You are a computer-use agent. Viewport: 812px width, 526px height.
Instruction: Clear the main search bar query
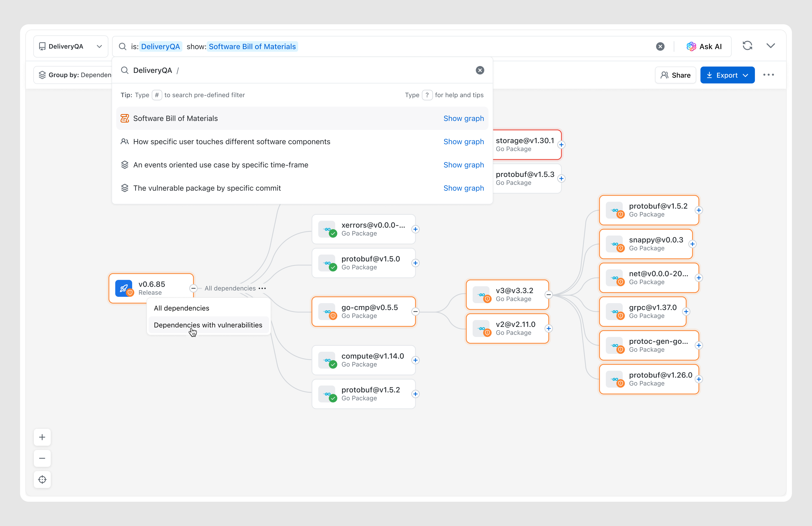tap(660, 46)
